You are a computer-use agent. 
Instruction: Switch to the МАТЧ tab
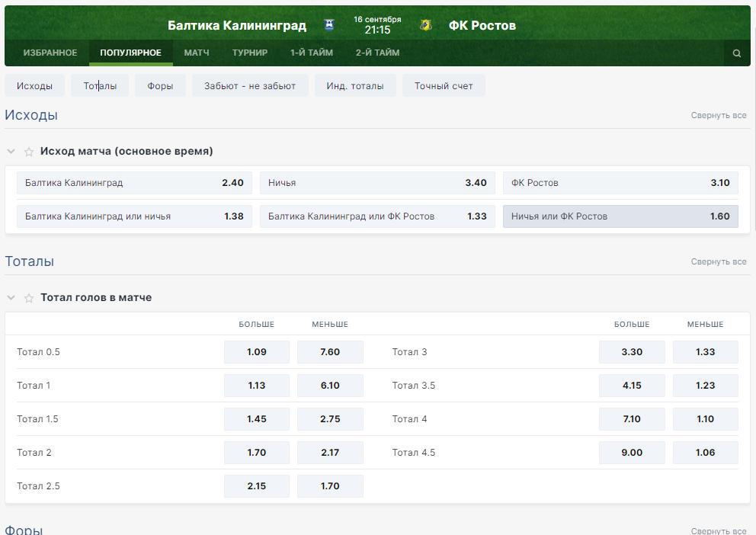click(x=197, y=53)
